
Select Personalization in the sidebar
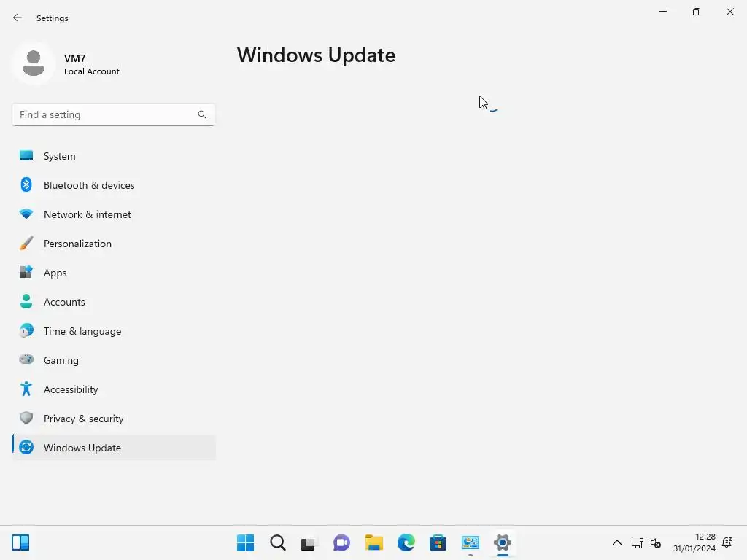coord(113,244)
